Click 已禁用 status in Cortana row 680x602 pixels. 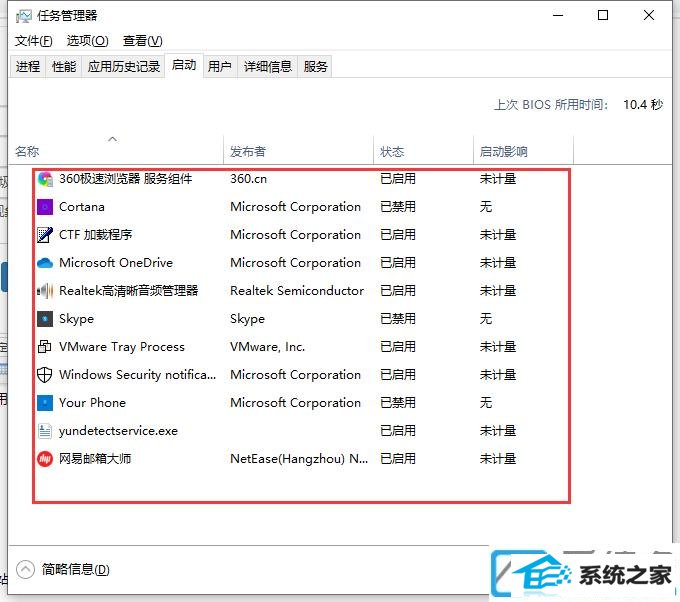pyautogui.click(x=398, y=207)
